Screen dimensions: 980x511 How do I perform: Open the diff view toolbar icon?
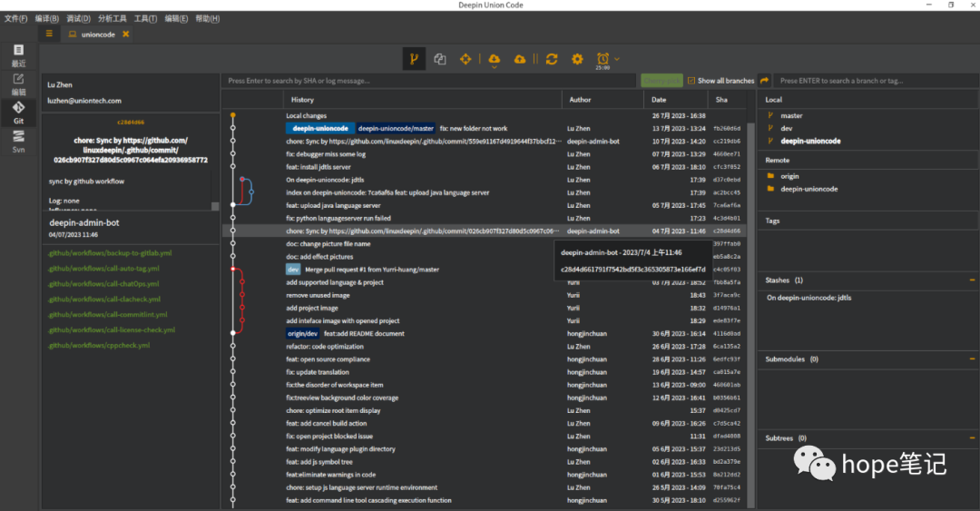coord(440,59)
